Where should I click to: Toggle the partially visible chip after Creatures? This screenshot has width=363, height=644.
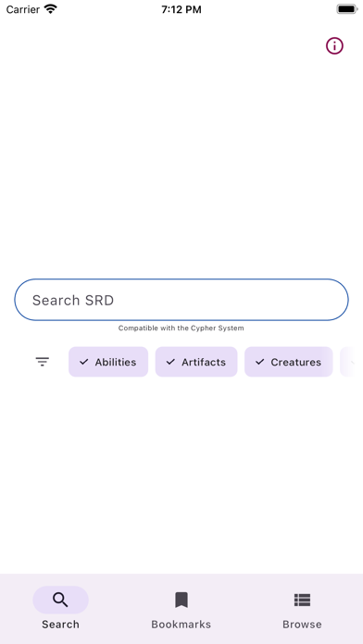[348, 362]
